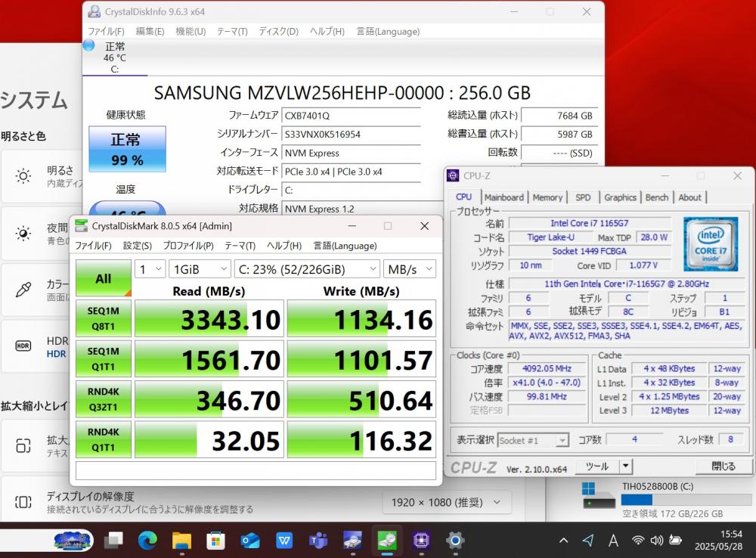Open Microsoft Teams from the taskbar
This screenshot has height=558, width=756.
point(318,541)
